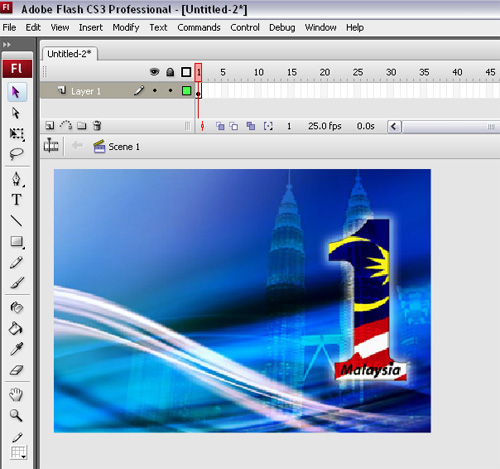Open the Text menu
The image size is (500, 469).
[158, 27]
